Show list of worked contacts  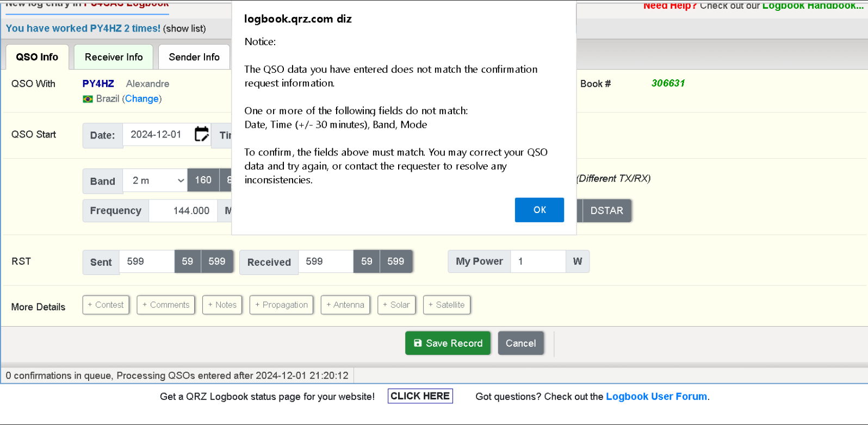[184, 29]
